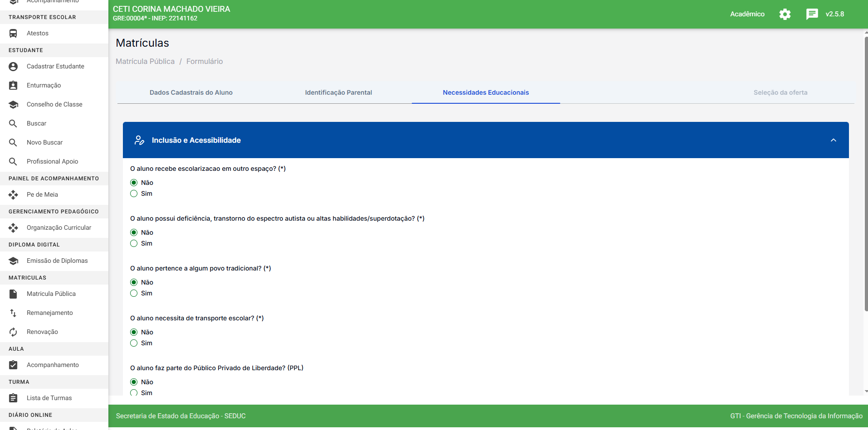Click the page vertical scrollbar
This screenshot has height=430, width=868.
866,181
